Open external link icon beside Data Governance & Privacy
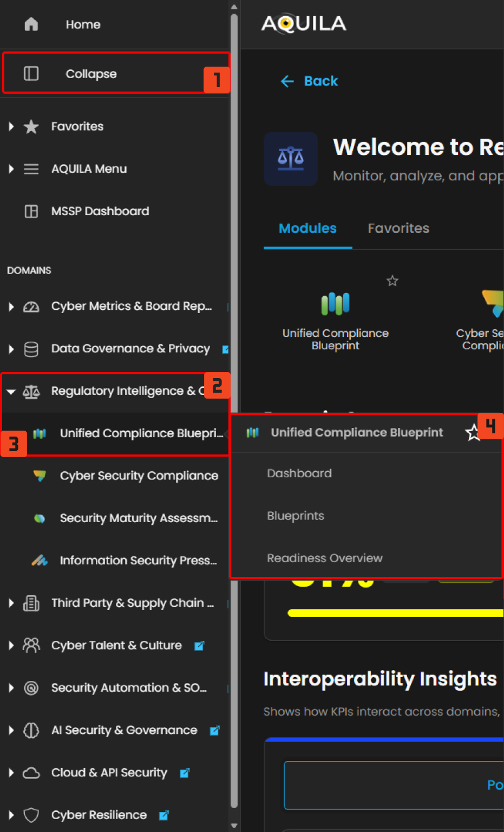 click(x=225, y=349)
